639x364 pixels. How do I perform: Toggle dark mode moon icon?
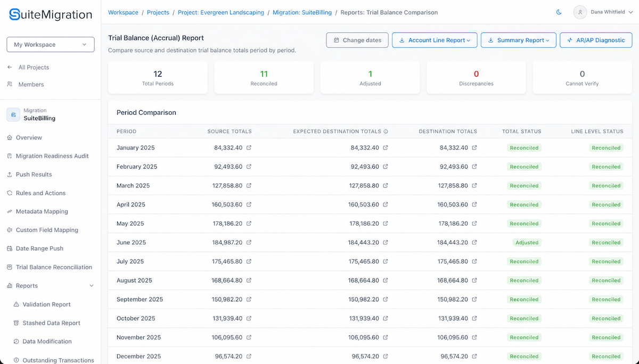(x=559, y=12)
